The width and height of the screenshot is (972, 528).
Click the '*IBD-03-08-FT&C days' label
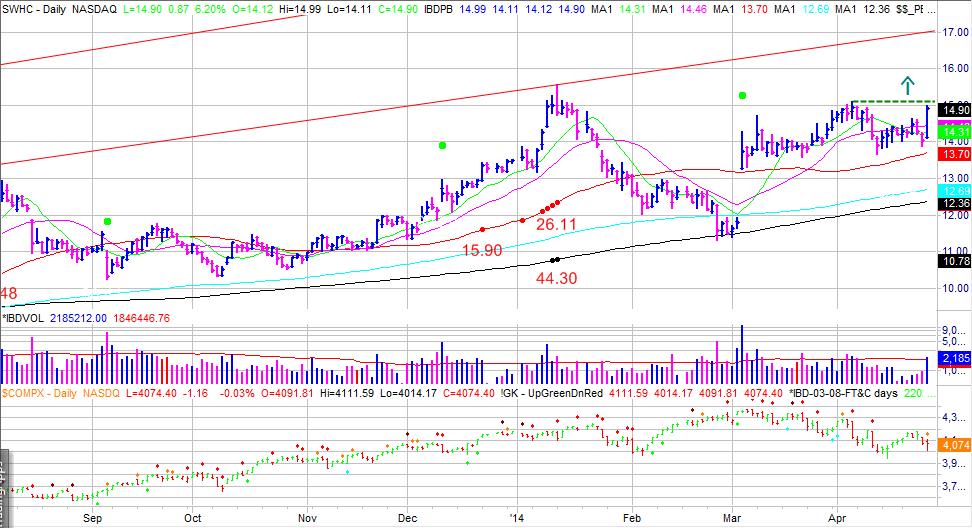[x=843, y=394]
